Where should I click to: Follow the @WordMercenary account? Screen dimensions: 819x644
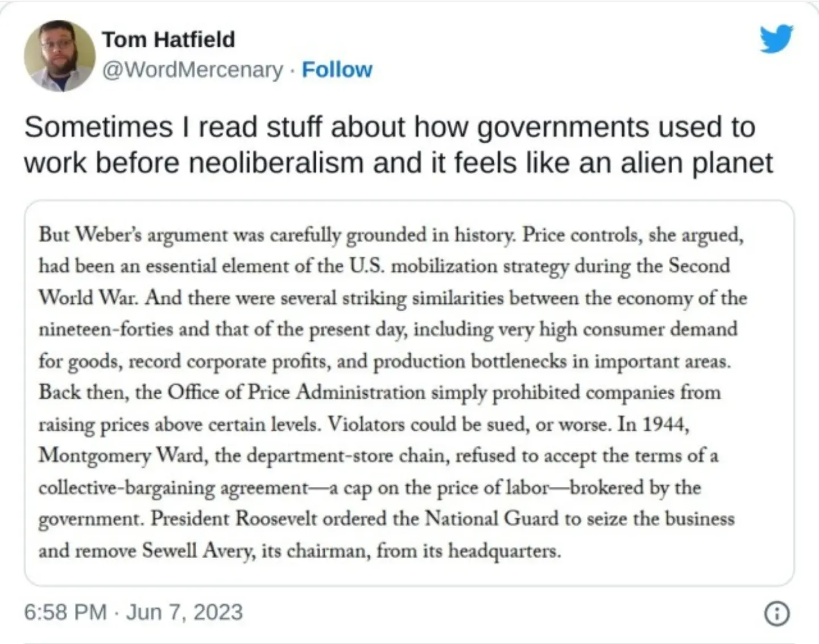pos(337,69)
